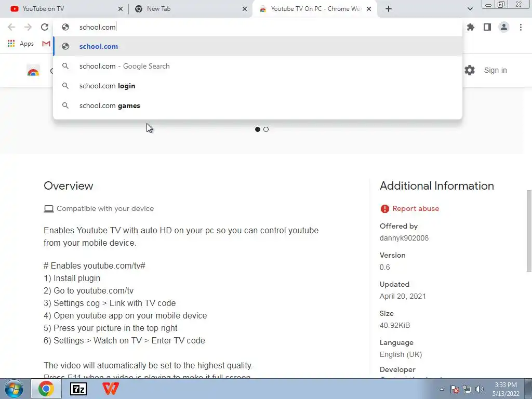Click the size value 40.92KiB
532x399 pixels.
(x=395, y=325)
